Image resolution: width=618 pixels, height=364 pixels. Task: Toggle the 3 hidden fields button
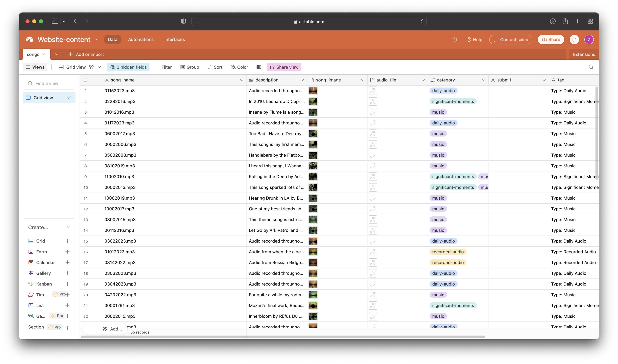128,67
